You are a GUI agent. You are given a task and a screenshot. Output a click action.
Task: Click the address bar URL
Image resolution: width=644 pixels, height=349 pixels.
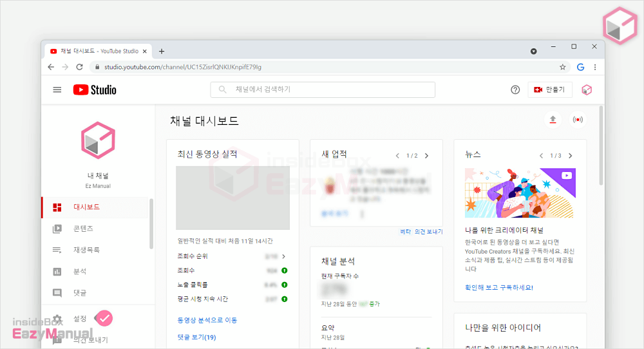click(183, 67)
